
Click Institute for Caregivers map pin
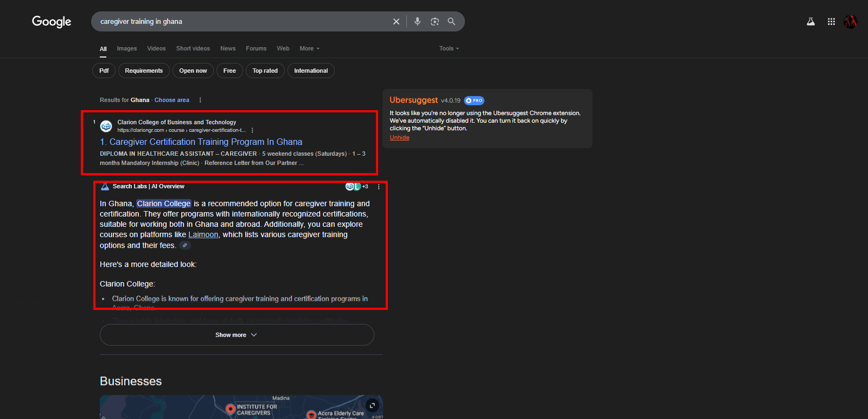tap(231, 409)
